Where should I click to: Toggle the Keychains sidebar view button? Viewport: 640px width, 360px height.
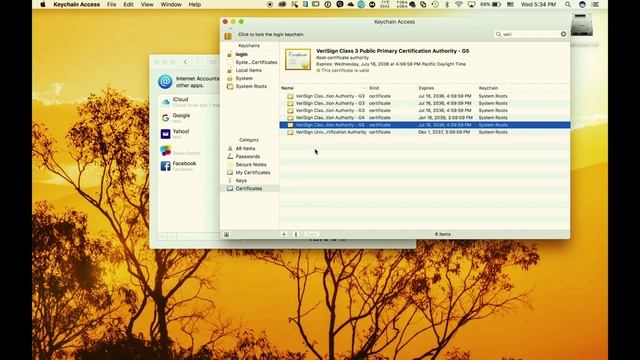(x=227, y=234)
